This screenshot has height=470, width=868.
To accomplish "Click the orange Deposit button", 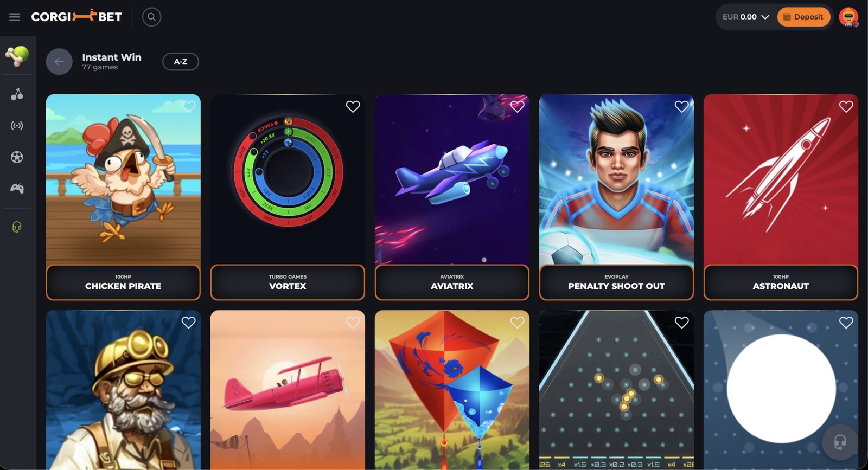I will point(803,17).
